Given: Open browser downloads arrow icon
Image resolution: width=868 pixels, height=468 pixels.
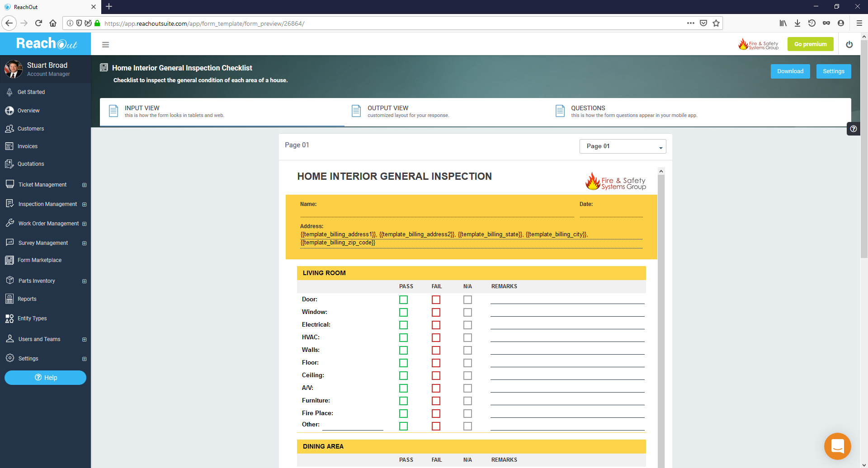Looking at the screenshot, I should (797, 23).
